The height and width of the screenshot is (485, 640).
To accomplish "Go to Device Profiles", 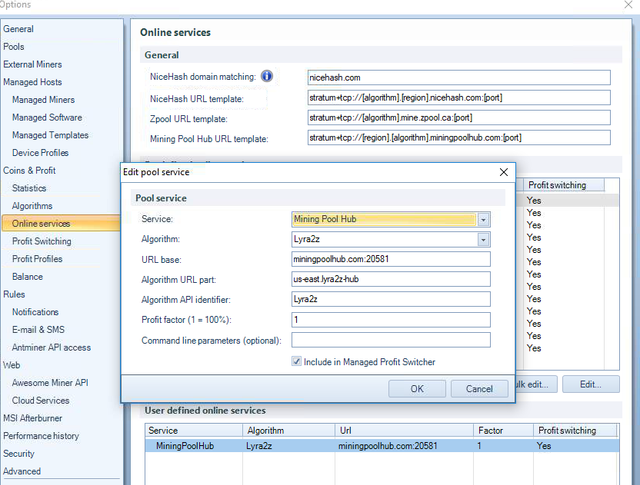I will pos(40,153).
